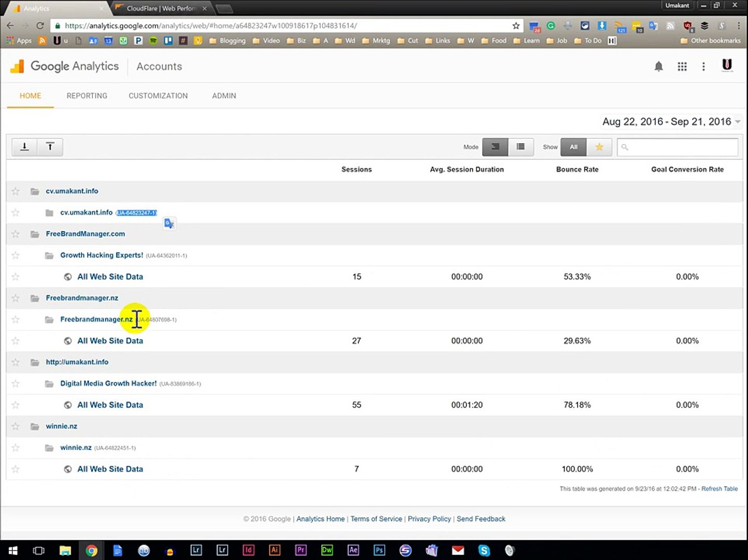Star the Digital Media Growth Hacker! property
Screen dimensions: 748x560
point(16,384)
